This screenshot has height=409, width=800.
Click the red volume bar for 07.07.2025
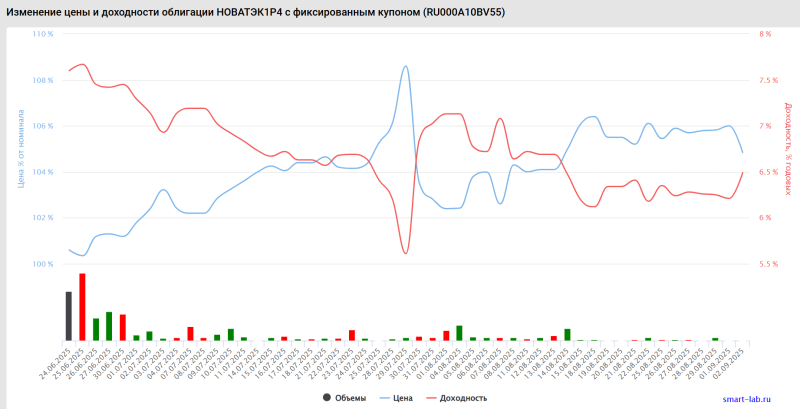(x=190, y=334)
